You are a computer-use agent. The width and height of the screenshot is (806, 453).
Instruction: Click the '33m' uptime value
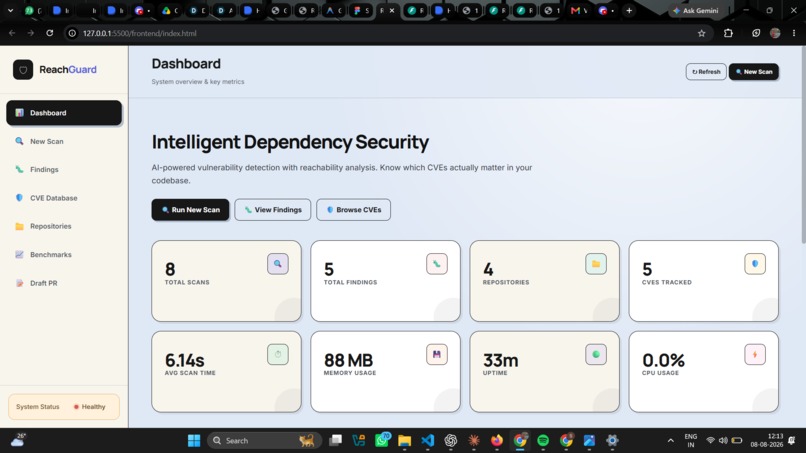[x=500, y=360]
